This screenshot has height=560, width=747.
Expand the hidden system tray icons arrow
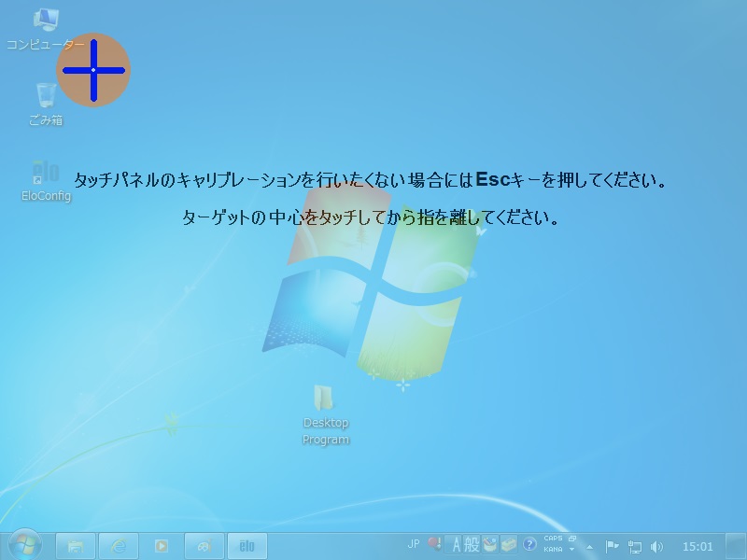[x=589, y=546]
